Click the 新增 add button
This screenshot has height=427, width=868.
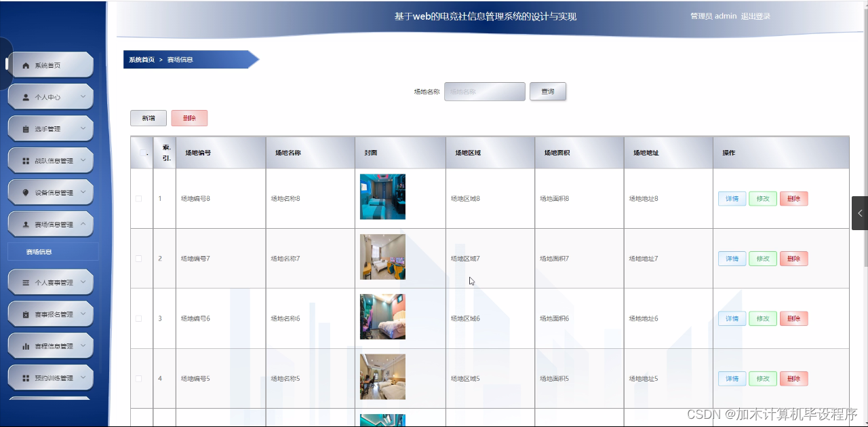[x=148, y=117]
